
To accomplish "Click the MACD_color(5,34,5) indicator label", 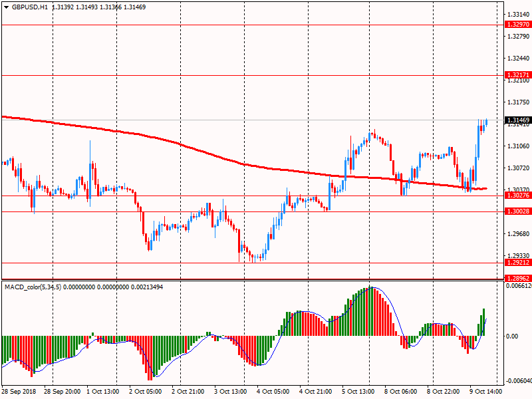I will coord(33,287).
